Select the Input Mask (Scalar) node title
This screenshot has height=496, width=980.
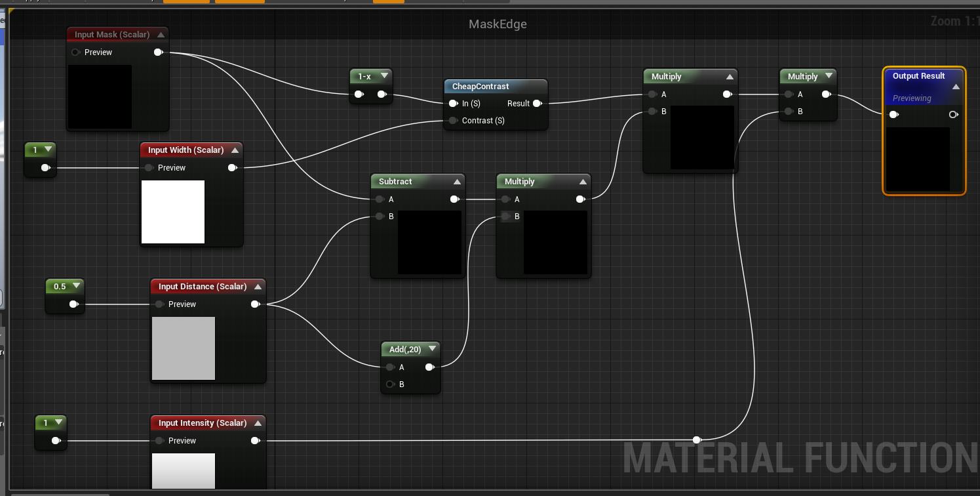pos(112,34)
